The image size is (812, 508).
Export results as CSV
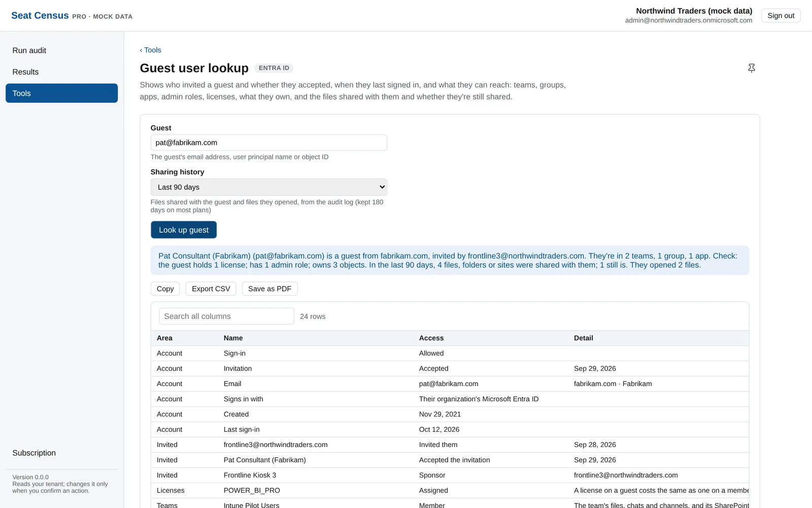click(211, 289)
